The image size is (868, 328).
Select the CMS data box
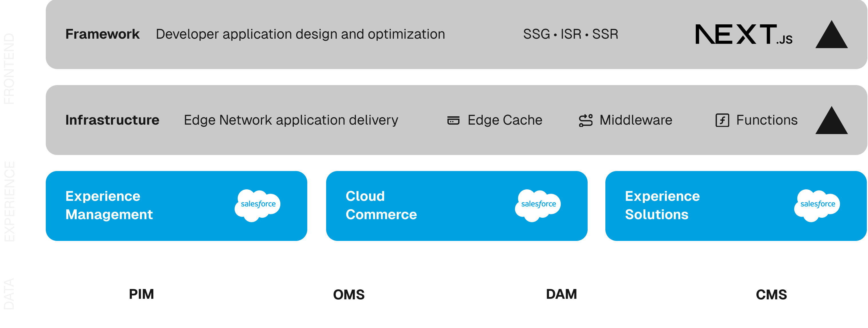[x=771, y=294]
